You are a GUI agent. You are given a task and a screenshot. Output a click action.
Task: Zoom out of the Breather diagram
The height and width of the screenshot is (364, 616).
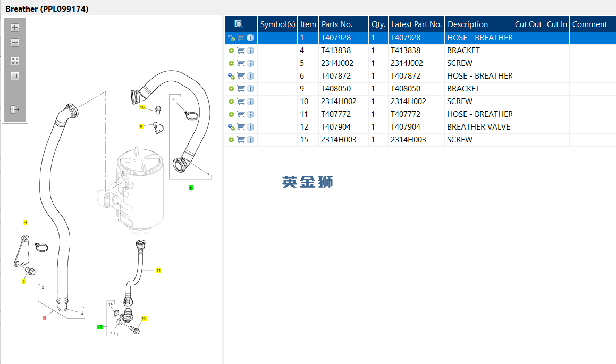pos(15,43)
